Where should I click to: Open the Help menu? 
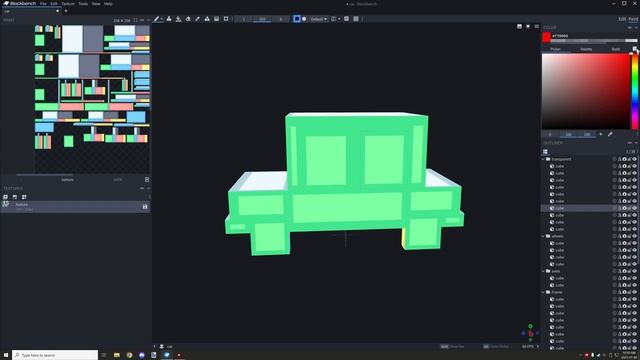coord(108,4)
